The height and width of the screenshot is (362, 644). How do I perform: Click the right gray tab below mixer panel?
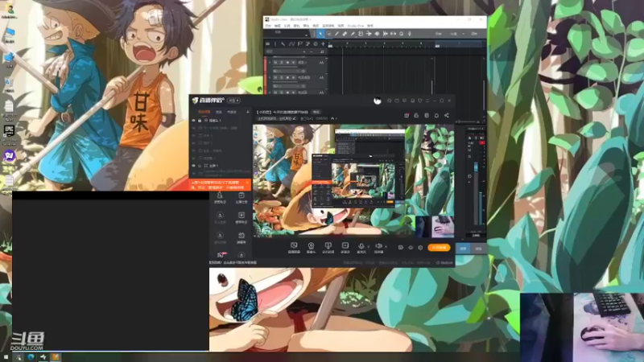tap(478, 249)
